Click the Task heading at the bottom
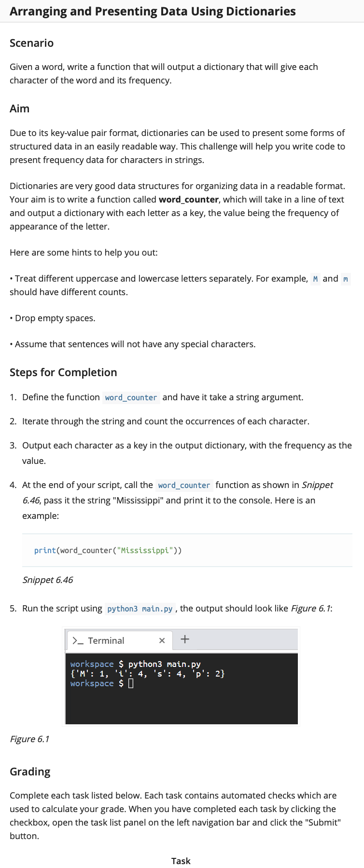The width and height of the screenshot is (364, 868). coord(181,861)
